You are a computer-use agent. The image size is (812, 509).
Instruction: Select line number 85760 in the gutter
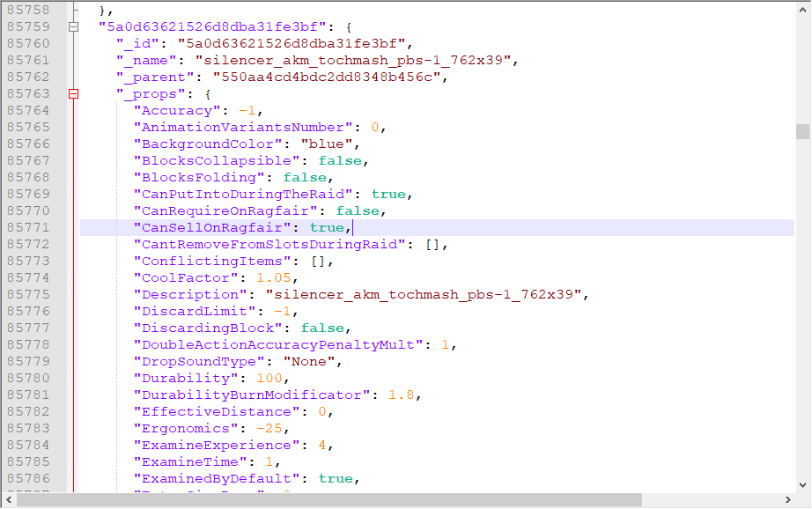(28, 44)
